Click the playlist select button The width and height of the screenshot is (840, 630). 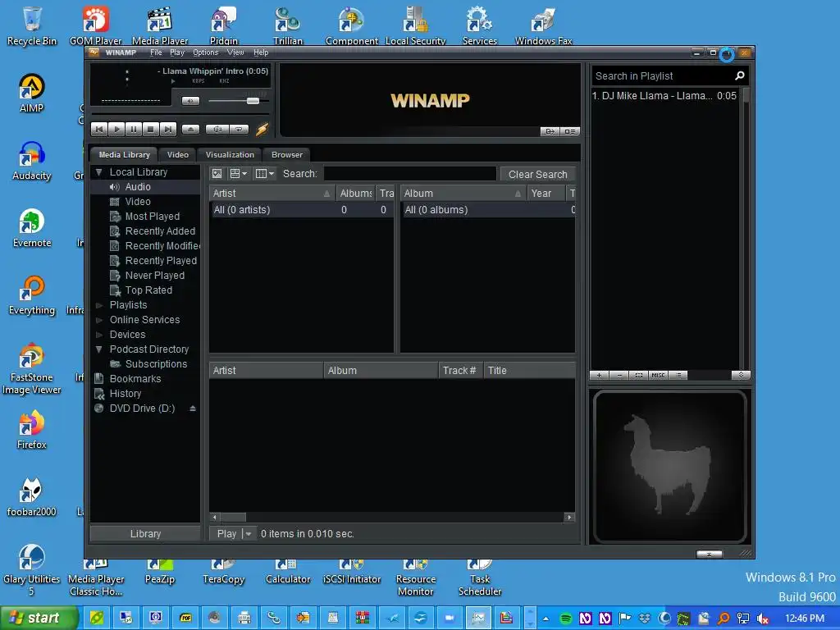click(638, 375)
